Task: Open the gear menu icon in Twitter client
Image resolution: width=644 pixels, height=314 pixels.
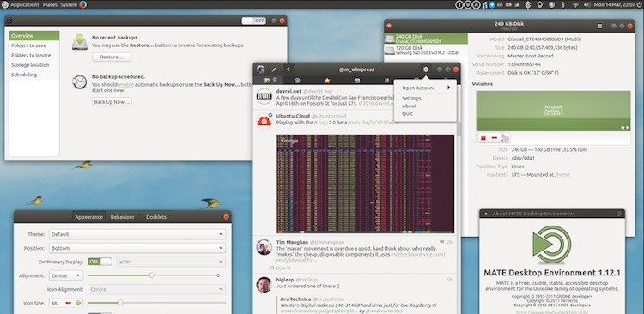Action: coord(426,69)
